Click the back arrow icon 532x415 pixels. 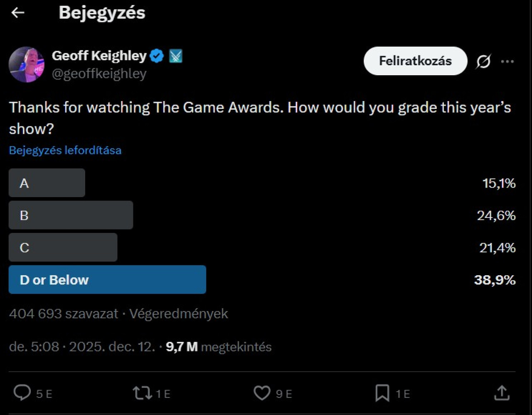18,13
